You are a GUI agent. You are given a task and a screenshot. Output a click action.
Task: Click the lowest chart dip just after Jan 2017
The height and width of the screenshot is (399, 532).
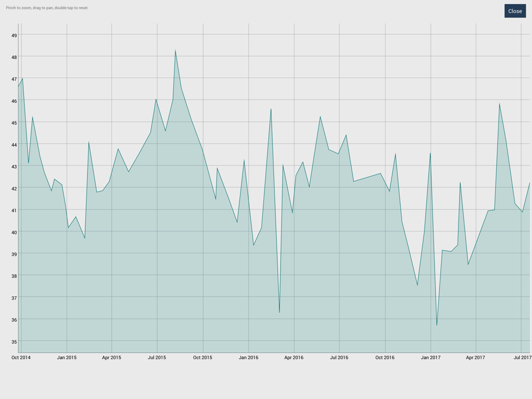click(x=437, y=325)
